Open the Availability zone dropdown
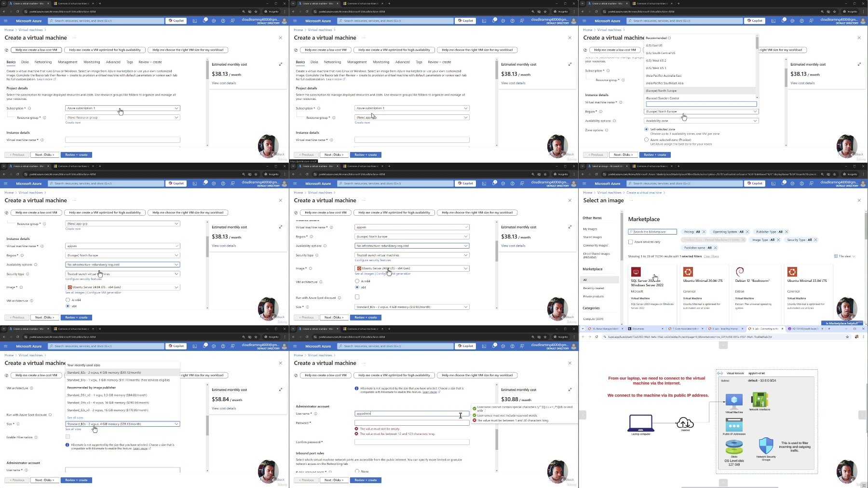 (x=701, y=121)
